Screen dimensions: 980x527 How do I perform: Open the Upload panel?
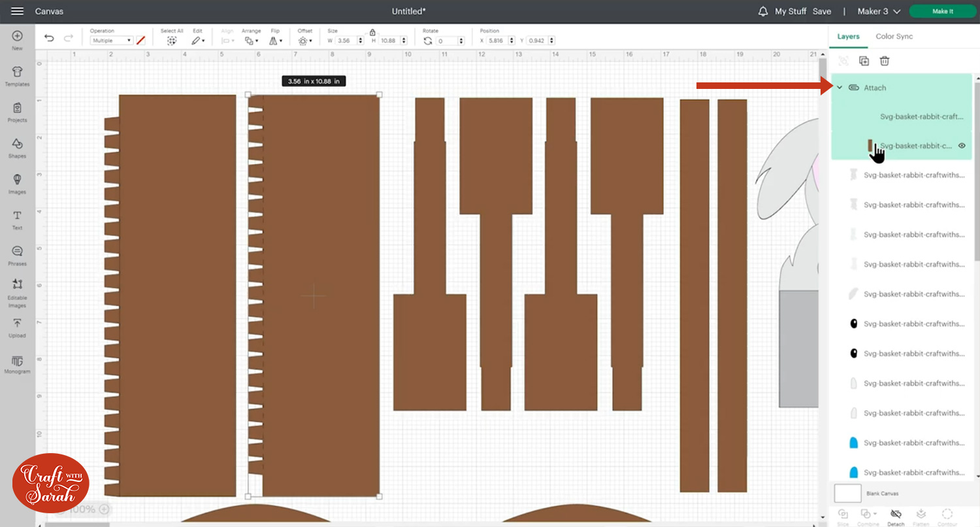tap(17, 328)
